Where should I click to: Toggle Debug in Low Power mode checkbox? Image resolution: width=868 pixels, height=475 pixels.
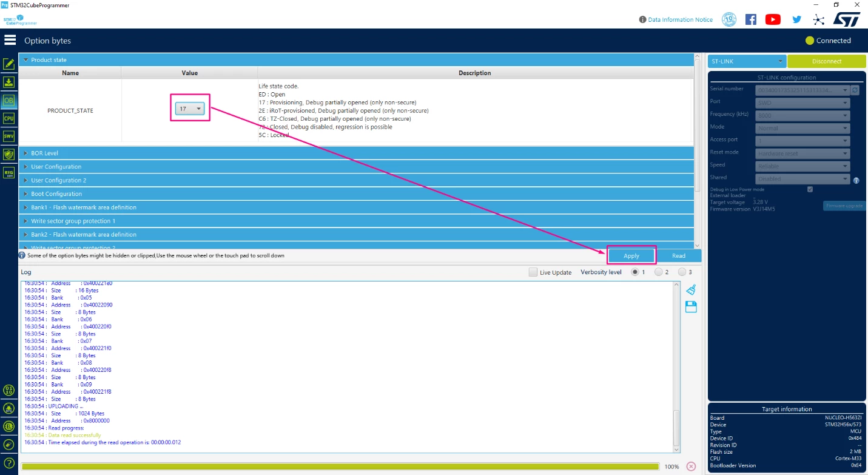click(810, 189)
